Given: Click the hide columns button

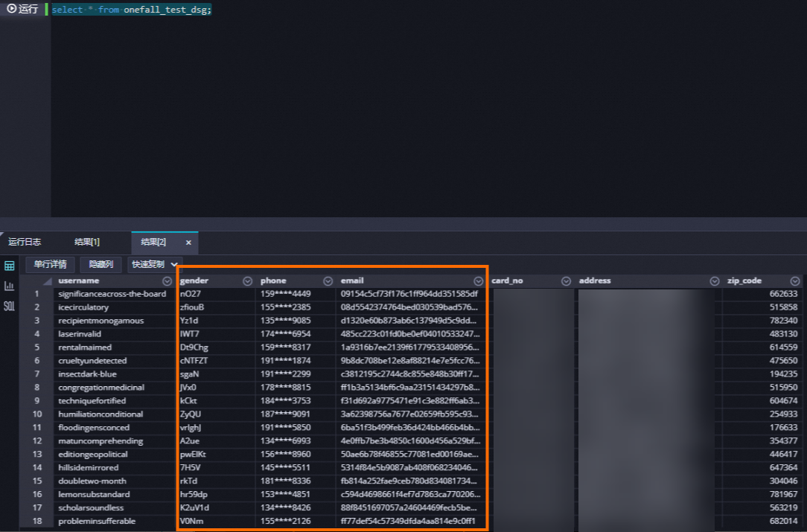Looking at the screenshot, I should tap(101, 264).
